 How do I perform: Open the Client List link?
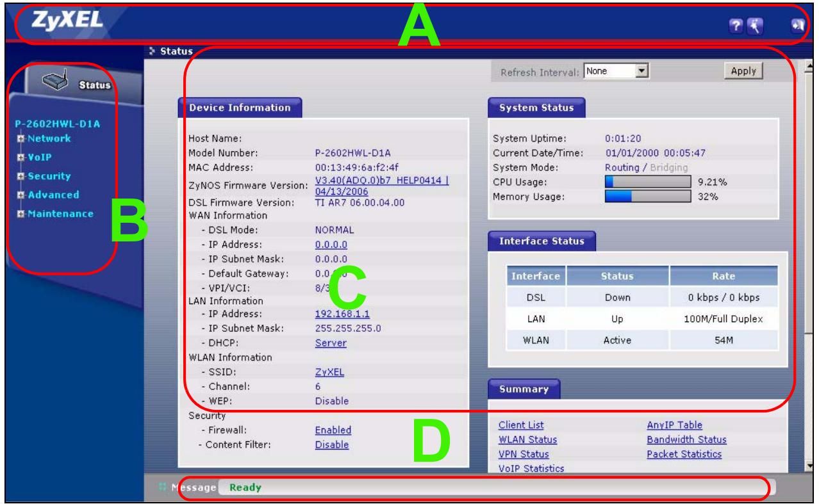[x=521, y=425]
